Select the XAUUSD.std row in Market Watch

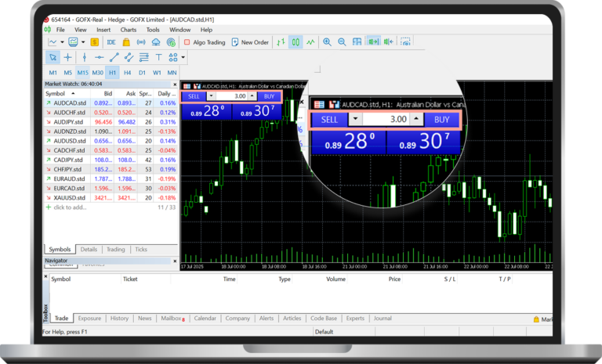[111, 198]
